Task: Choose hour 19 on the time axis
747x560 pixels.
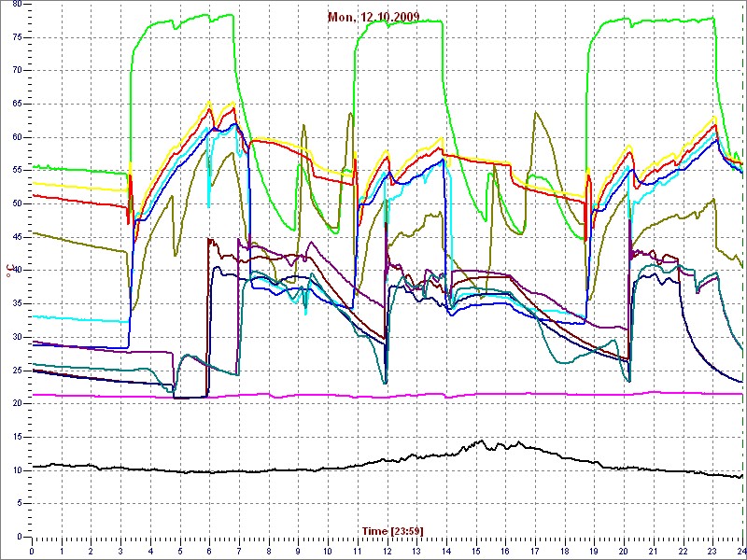Action: coord(594,552)
